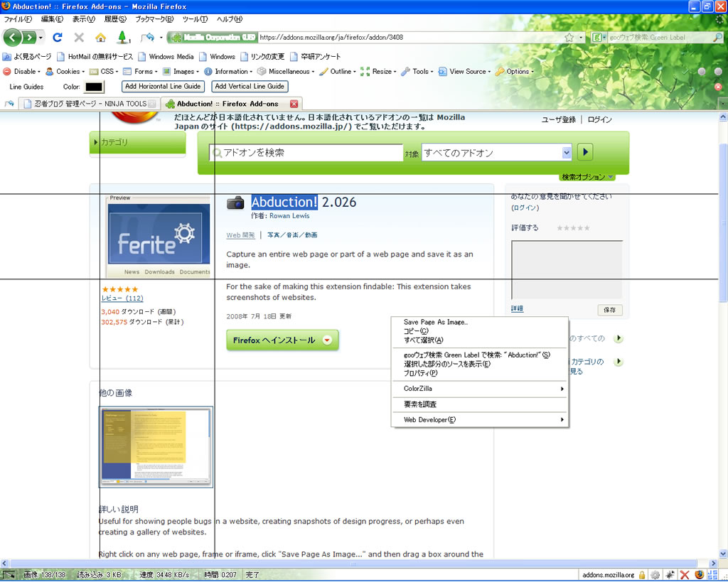728x582 pixels.
Task: Click the red X icon in status bar
Action: point(685,575)
